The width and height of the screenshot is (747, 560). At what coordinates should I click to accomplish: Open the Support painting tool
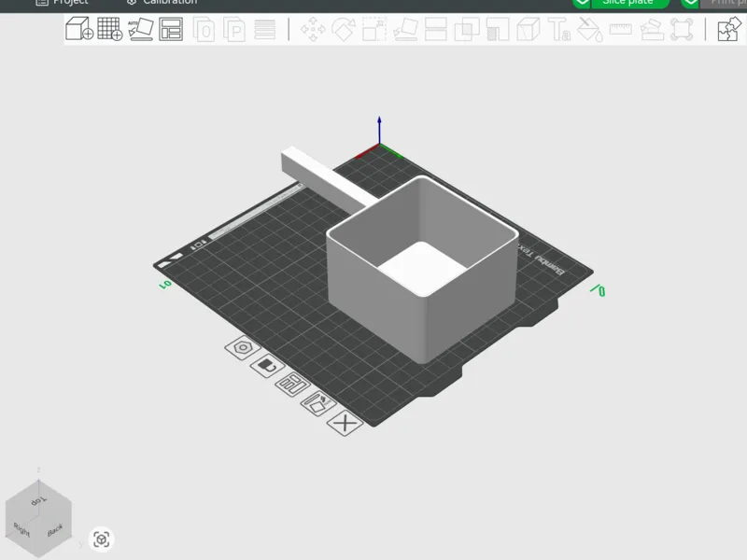tap(498, 30)
